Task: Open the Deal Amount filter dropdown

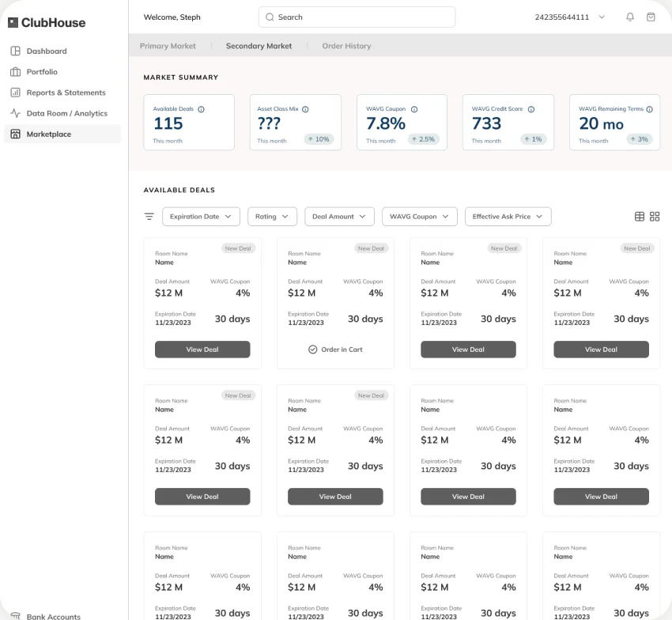Action: pyautogui.click(x=339, y=217)
